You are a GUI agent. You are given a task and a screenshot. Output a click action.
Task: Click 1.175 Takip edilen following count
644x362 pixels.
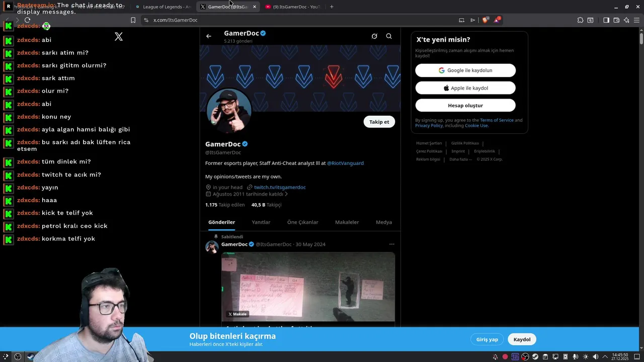click(225, 205)
